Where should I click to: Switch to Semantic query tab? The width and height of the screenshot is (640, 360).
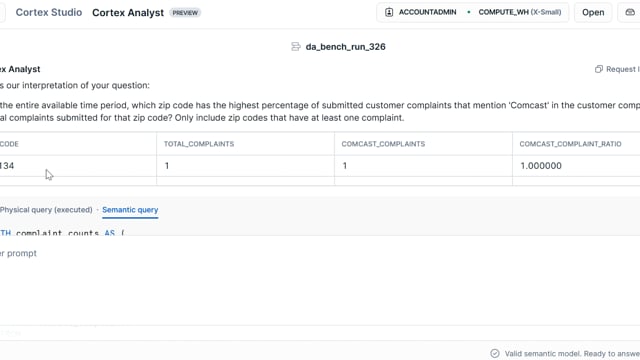tap(130, 210)
